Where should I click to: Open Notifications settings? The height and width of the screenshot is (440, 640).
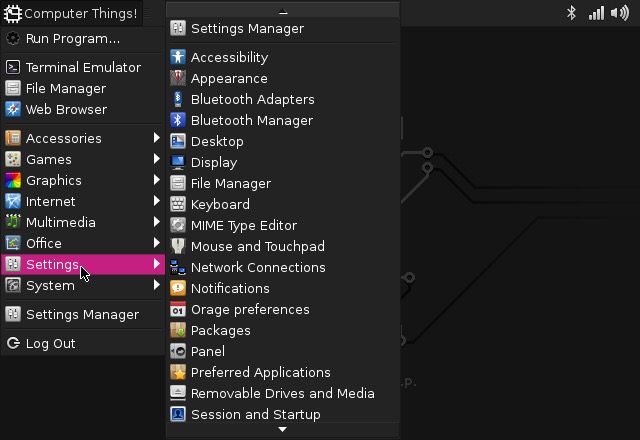pos(230,288)
